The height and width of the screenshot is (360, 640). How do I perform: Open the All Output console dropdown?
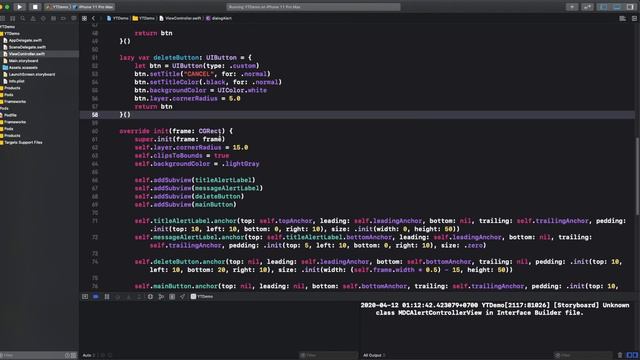click(374, 356)
